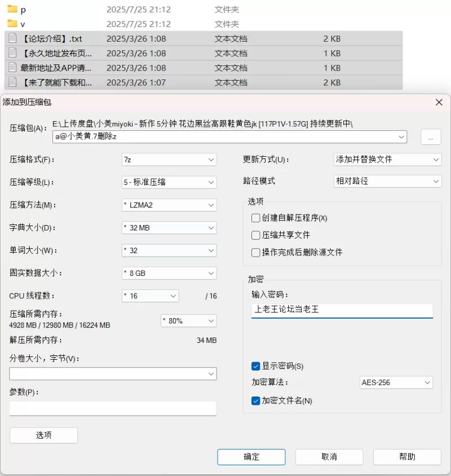This screenshot has height=476, width=451.
Task: Open 更新方式 dropdown showing 添加并替换文件
Action: 387,160
